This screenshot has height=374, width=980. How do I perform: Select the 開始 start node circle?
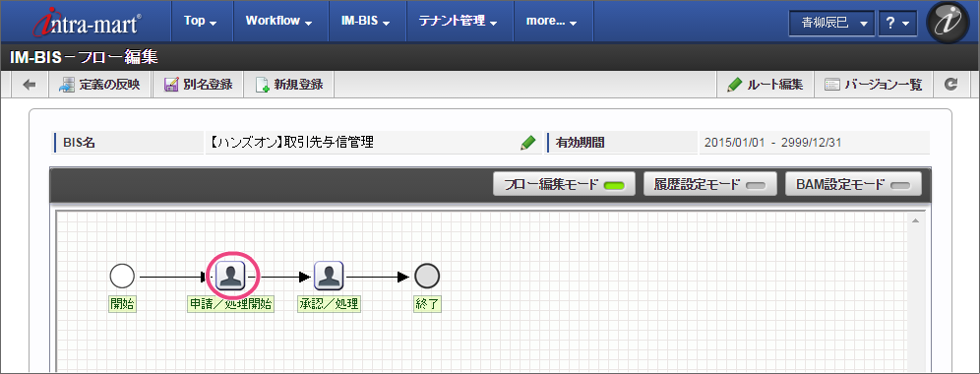click(x=122, y=276)
